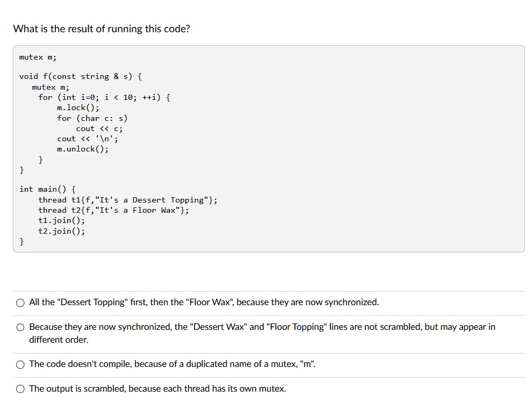
Task: Choose the 'code doesn't compile' answer option
Action: click(20, 364)
